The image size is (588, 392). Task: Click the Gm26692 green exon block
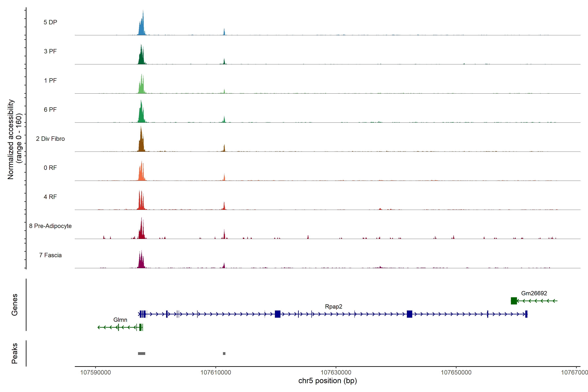tap(514, 301)
